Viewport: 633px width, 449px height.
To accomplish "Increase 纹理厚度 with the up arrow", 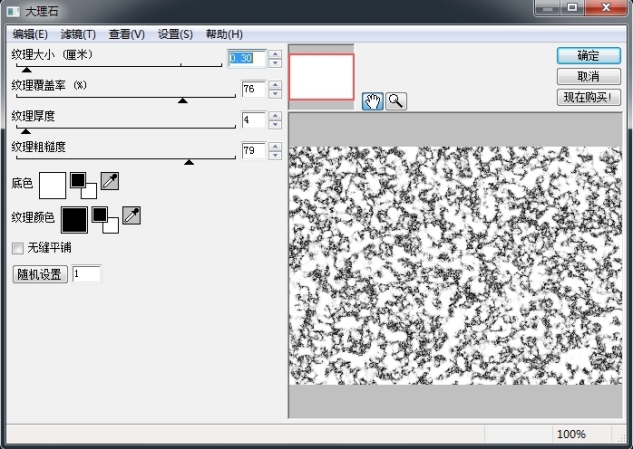I will tap(275, 115).
